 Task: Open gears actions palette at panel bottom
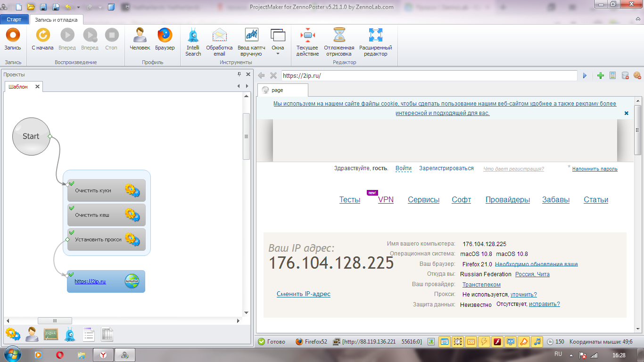(13, 334)
